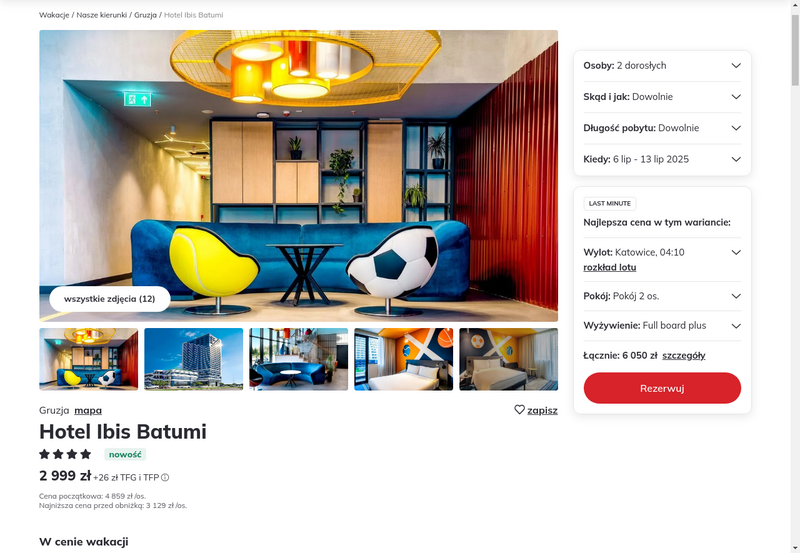Expand the Długość pobytu selector

662,128
